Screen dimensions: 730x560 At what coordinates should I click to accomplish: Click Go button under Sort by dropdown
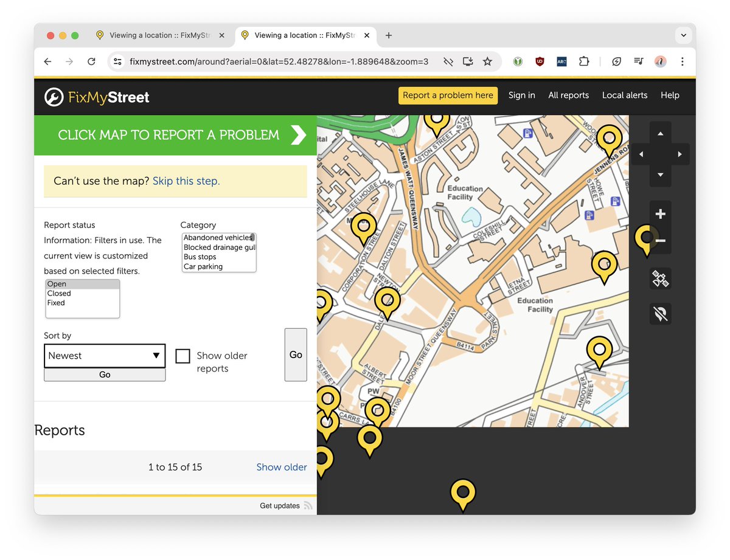pos(105,375)
